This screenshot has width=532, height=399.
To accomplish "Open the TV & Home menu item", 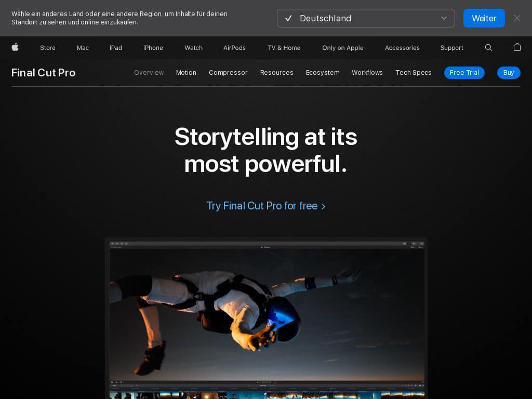I will [284, 48].
